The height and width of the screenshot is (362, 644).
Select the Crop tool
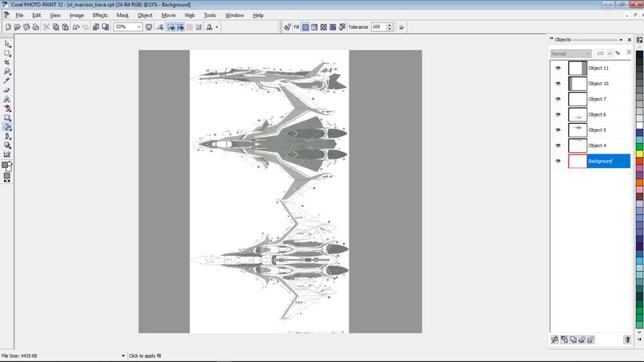pos(7,61)
